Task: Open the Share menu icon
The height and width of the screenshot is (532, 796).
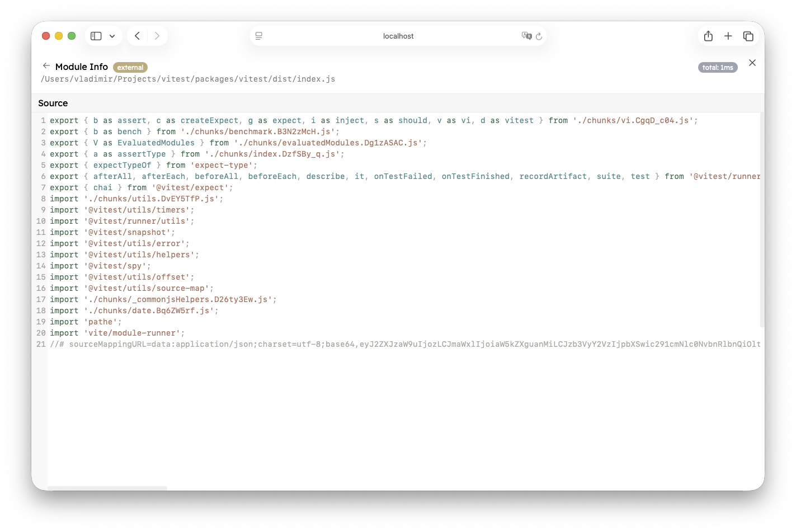Action: (x=708, y=35)
